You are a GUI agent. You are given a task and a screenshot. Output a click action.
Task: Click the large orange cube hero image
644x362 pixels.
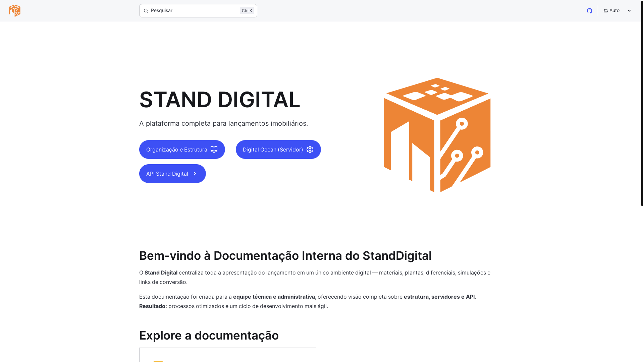[437, 135]
